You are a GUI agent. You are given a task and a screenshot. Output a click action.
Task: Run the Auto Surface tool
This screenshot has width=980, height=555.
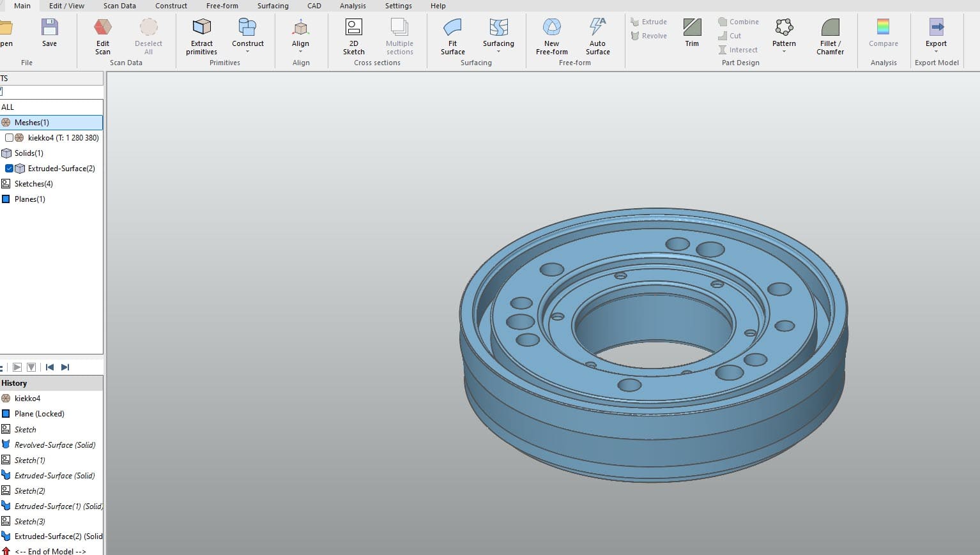click(x=597, y=28)
